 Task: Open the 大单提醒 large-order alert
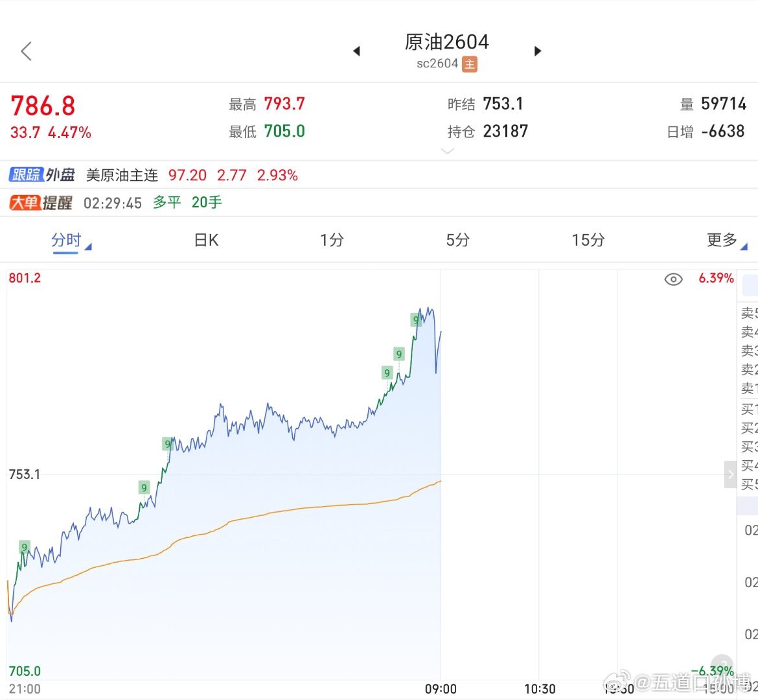point(41,203)
